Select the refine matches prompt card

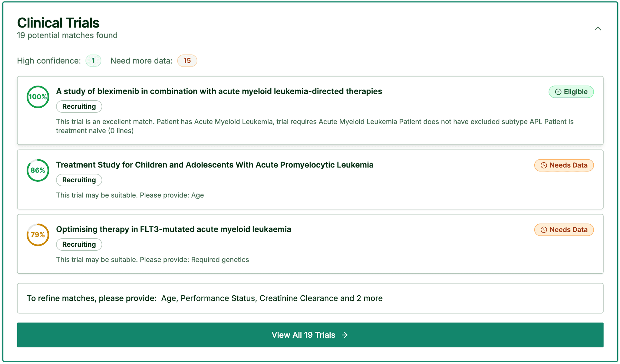pyautogui.click(x=310, y=298)
